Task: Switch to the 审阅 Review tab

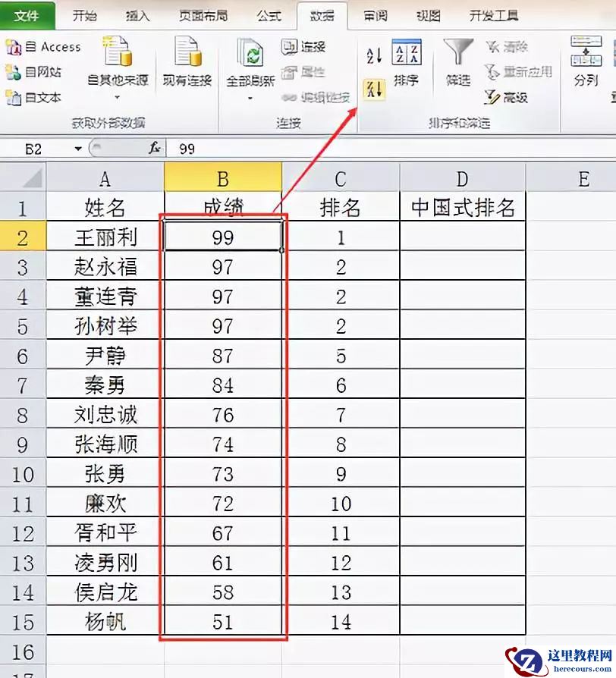Action: [375, 16]
